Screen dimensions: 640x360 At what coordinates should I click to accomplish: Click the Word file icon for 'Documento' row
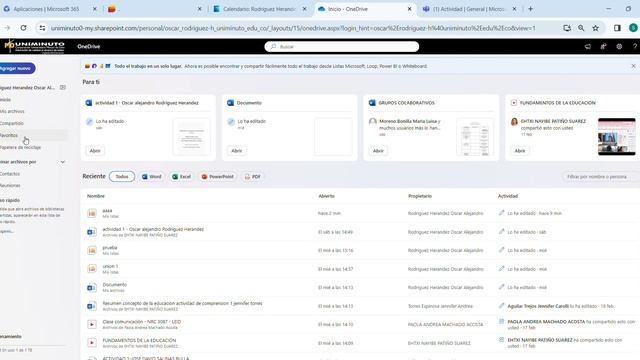point(92,287)
